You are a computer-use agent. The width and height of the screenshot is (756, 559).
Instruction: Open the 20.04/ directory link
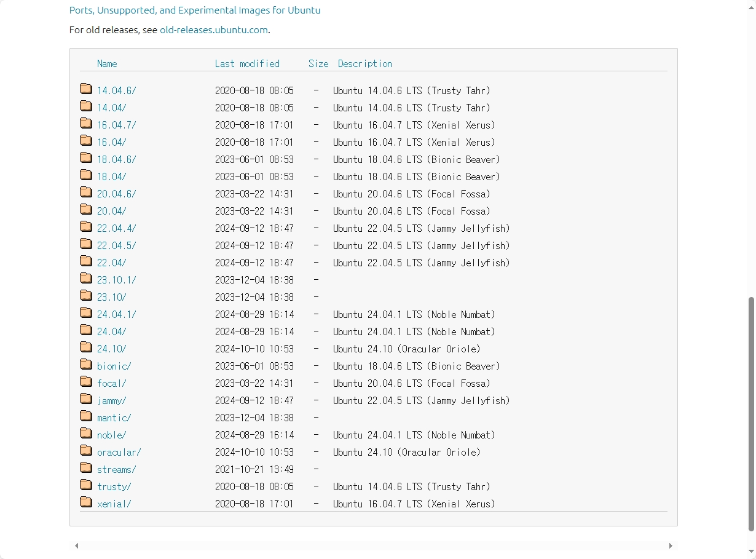pos(112,211)
